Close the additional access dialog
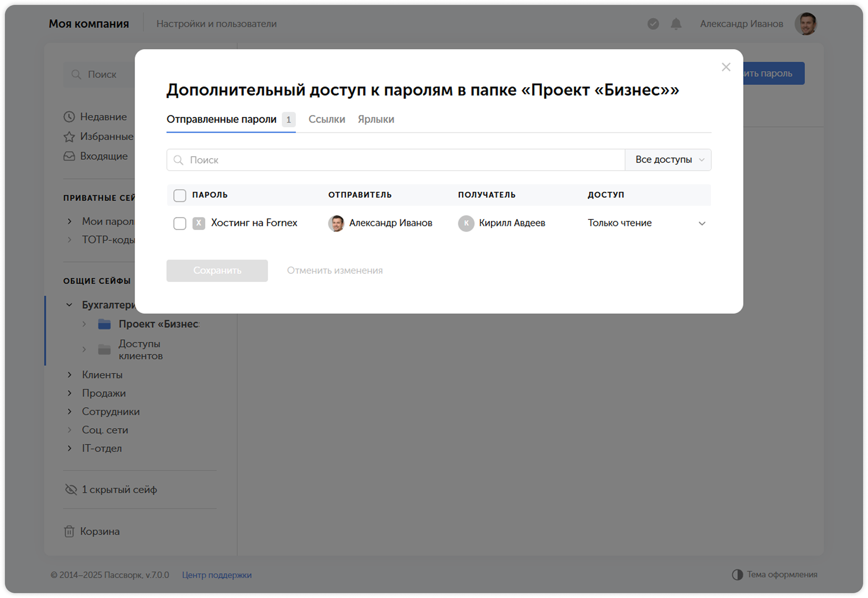This screenshot has width=868, height=598. click(x=726, y=67)
